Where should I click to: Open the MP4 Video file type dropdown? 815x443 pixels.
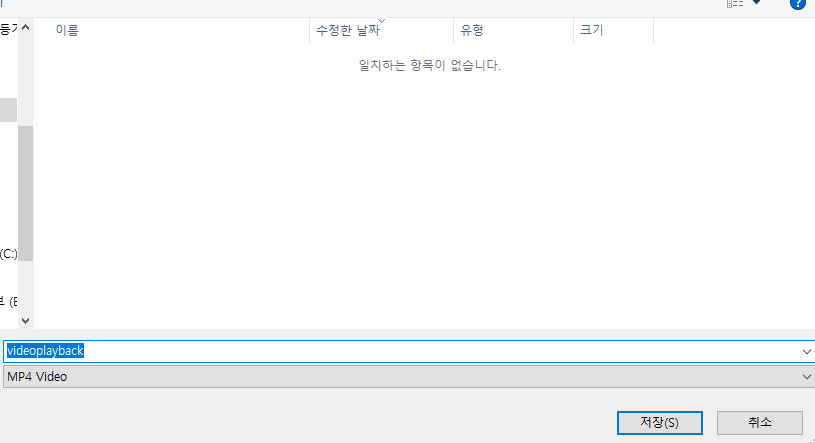click(x=409, y=376)
